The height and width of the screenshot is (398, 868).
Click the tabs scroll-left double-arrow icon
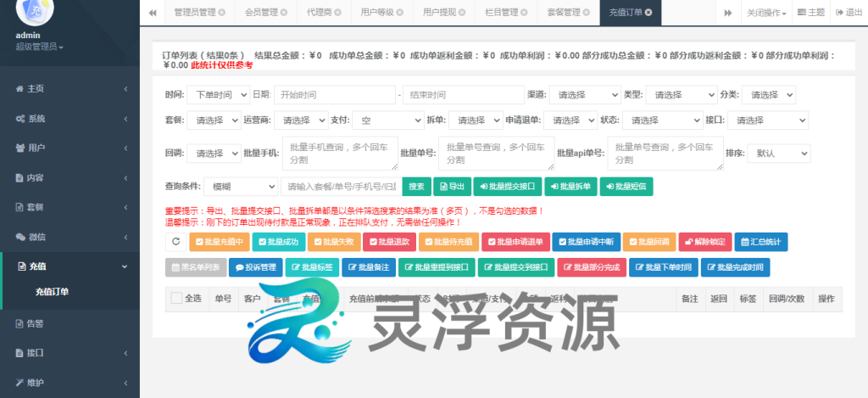click(153, 12)
